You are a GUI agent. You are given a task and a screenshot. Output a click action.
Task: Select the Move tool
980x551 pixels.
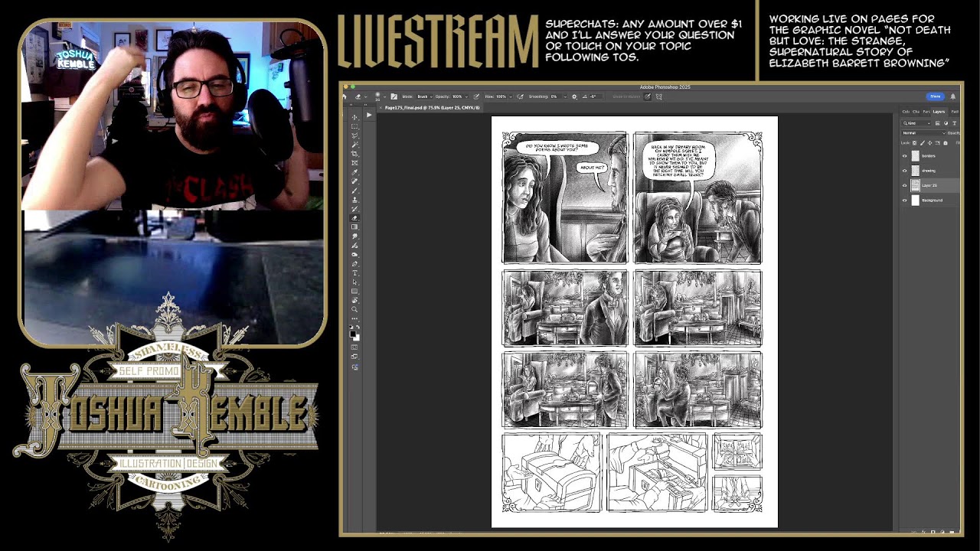point(354,116)
